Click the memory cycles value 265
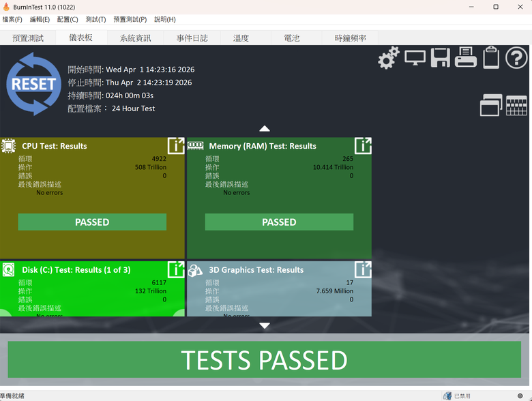532x401 pixels. [348, 159]
